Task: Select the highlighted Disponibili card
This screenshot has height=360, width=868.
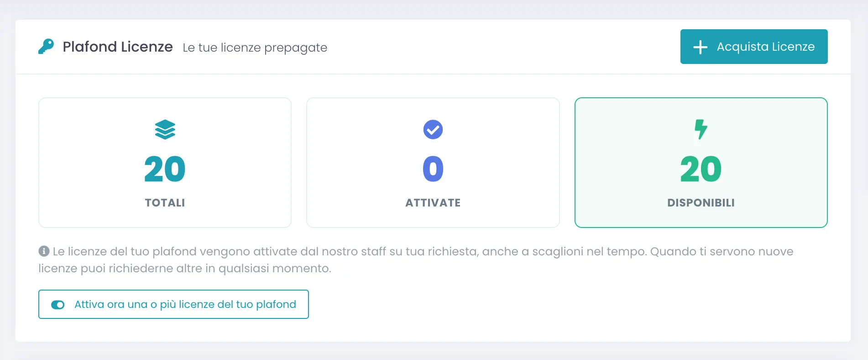Action: click(x=701, y=163)
